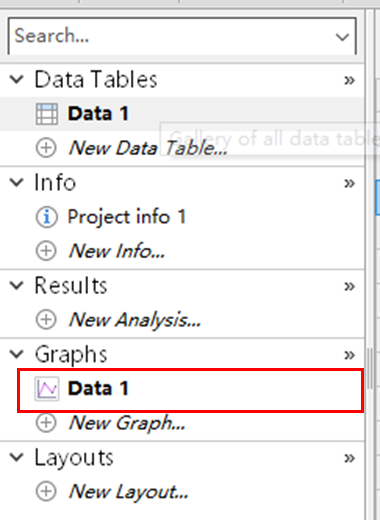
Task: Click the Data 1 table grid icon
Action: click(47, 114)
